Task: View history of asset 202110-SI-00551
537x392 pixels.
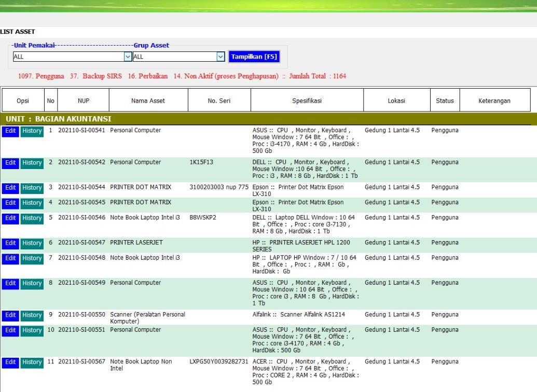Action: point(32,331)
